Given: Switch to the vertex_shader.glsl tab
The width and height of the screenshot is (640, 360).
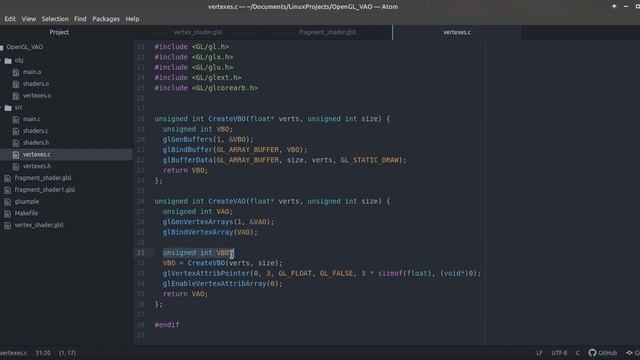Looking at the screenshot, I should coord(198,32).
